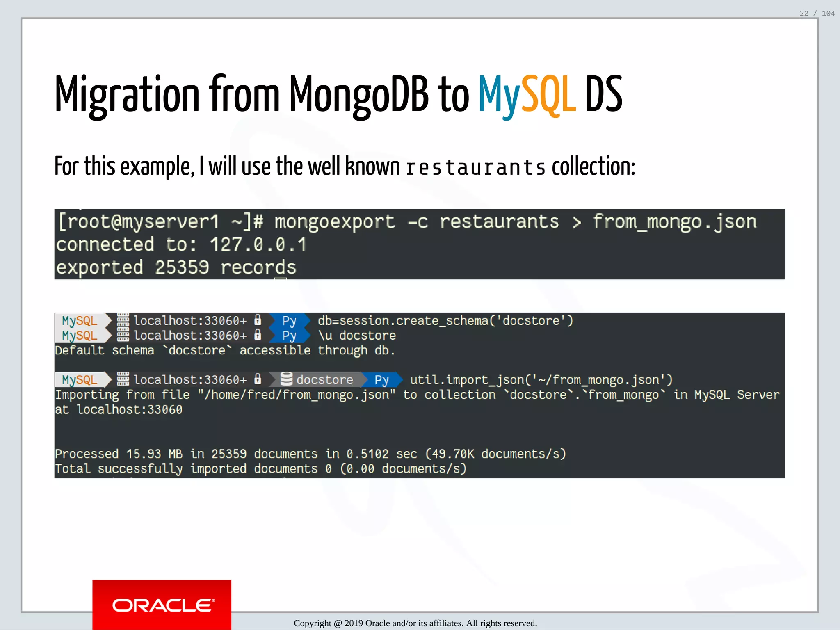This screenshot has height=630, width=840.
Task: Click the exported 25359 records line
Action: pyautogui.click(x=176, y=267)
